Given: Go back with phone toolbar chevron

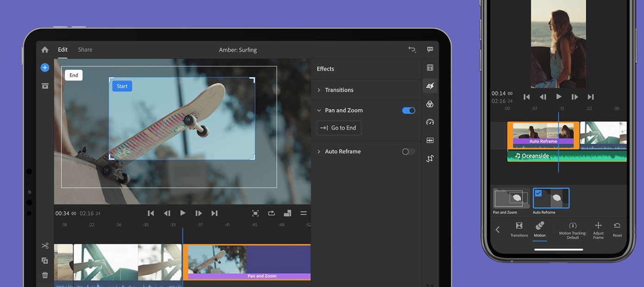Looking at the screenshot, I should 498,230.
